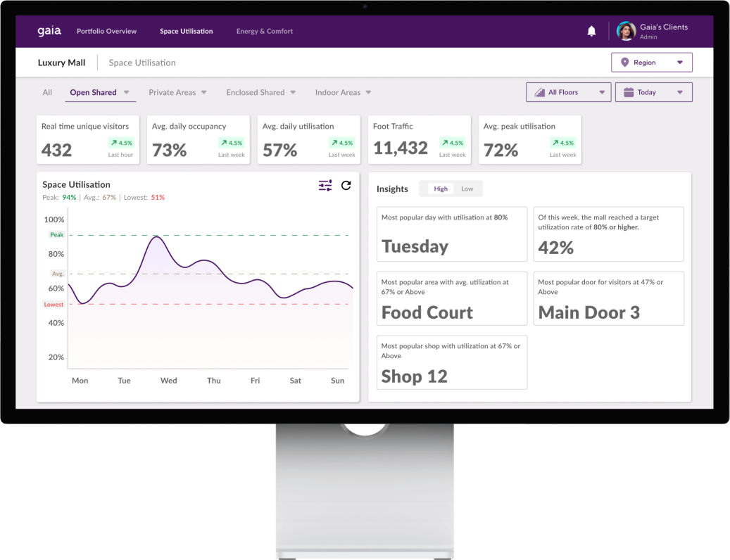Keep Insights on High
Viewport: 730px width, 560px height.
[441, 189]
